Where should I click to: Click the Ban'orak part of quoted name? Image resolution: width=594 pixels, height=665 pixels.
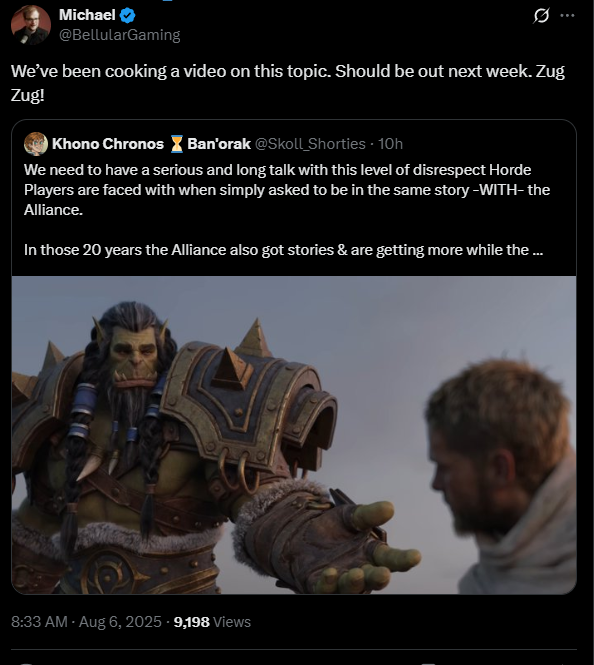pos(219,144)
